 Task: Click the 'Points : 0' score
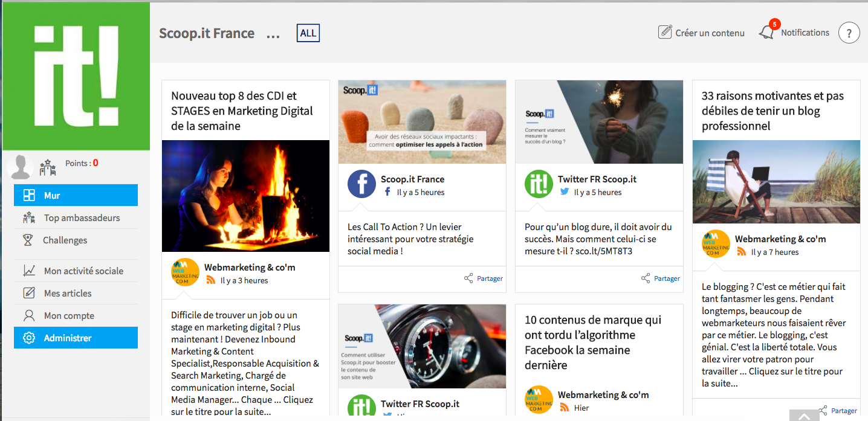[82, 163]
